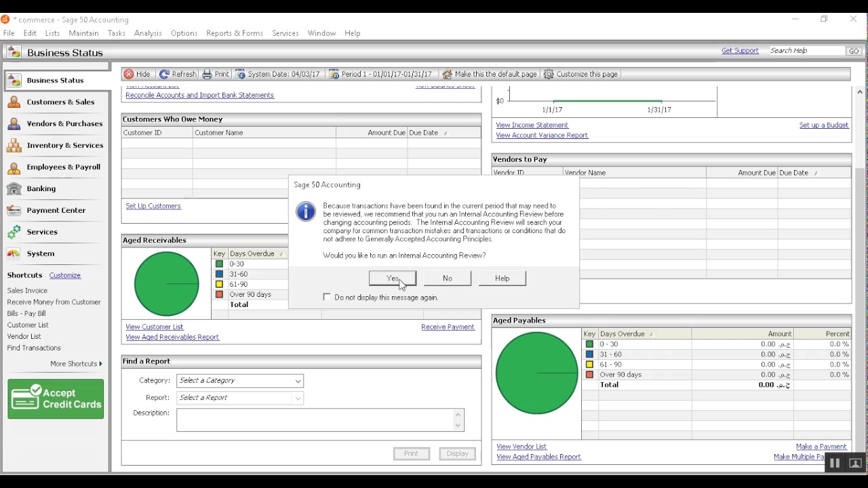Open the Payment Center navigation icon
This screenshot has height=488, width=868.
click(x=14, y=210)
